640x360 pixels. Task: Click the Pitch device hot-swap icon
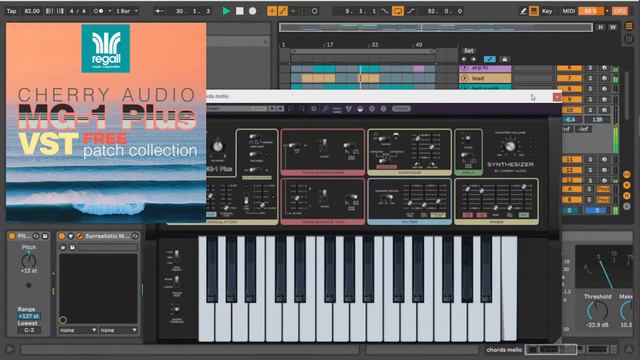tap(36, 236)
